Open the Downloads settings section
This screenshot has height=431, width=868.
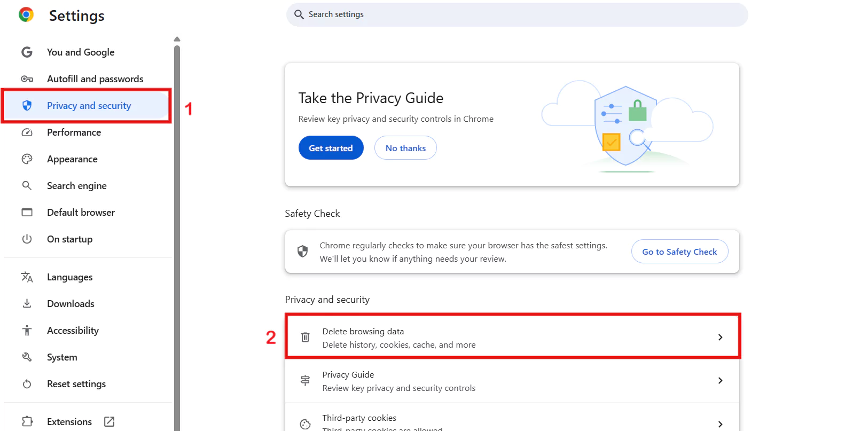[71, 304]
